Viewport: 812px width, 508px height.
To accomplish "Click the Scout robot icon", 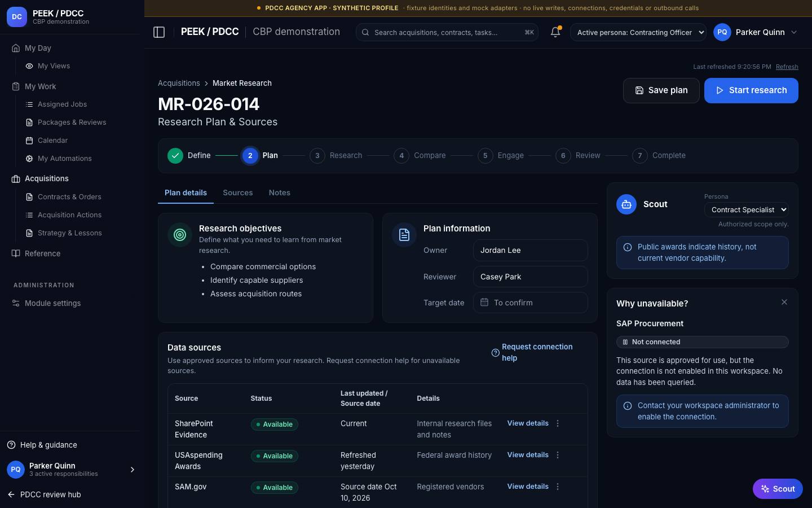I will [x=626, y=204].
